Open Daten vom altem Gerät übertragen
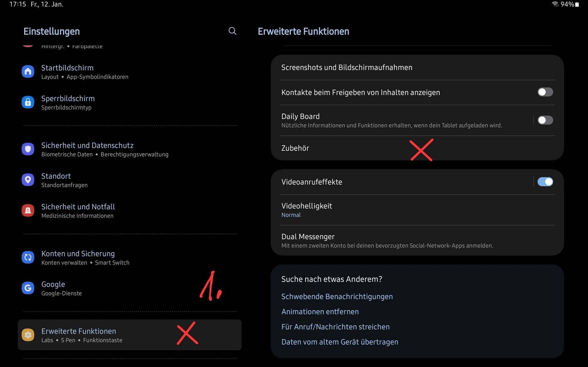Image resolution: width=588 pixels, height=367 pixels. coord(340,342)
